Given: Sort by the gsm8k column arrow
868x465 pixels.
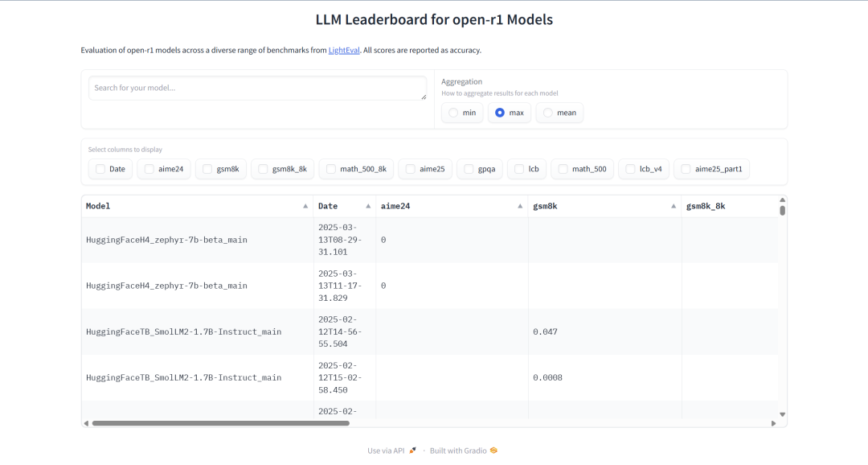Looking at the screenshot, I should [x=674, y=206].
